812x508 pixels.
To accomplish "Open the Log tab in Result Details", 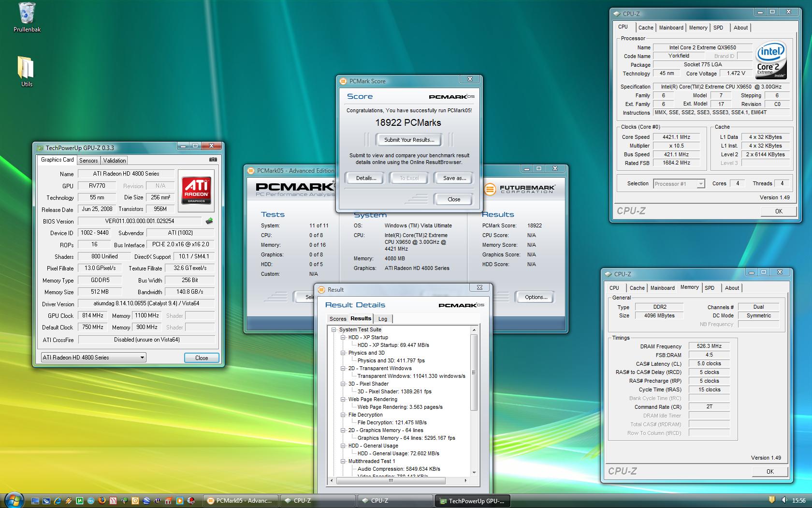I will 383,319.
